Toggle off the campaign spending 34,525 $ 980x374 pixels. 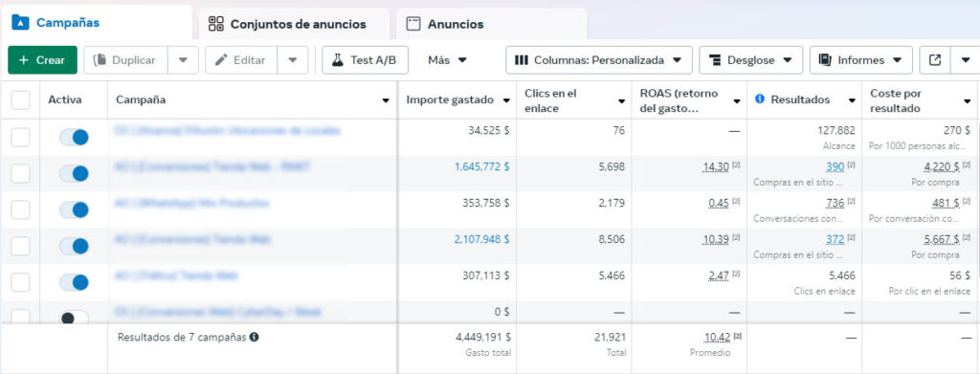pyautogui.click(x=74, y=138)
